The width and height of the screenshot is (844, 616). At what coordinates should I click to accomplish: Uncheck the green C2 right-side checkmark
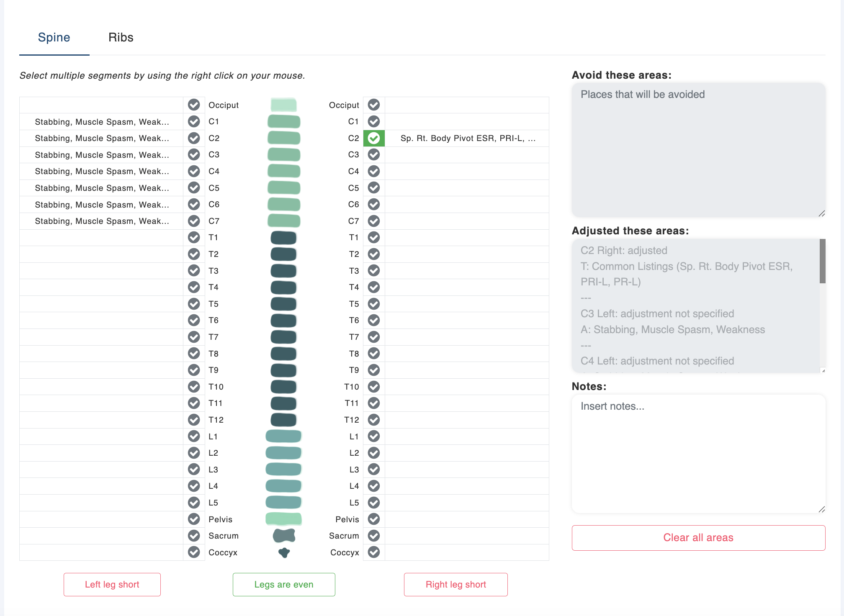(x=374, y=138)
